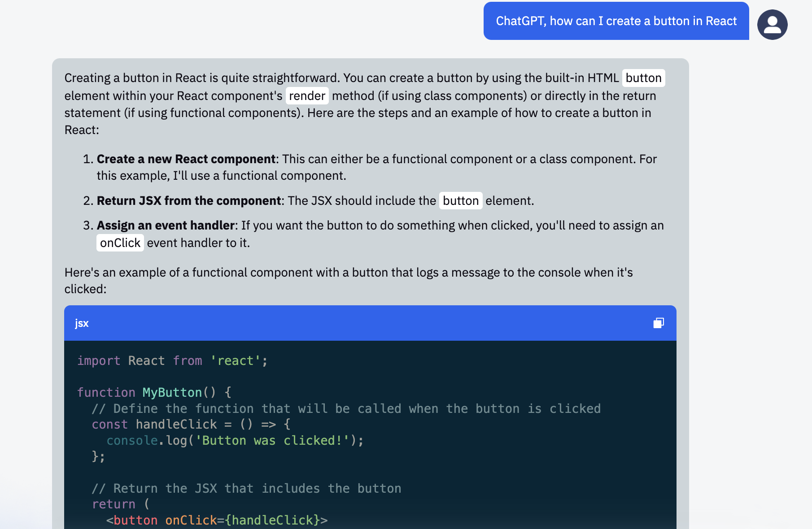Click the user's blue message bubble
812x529 pixels.
tap(616, 21)
